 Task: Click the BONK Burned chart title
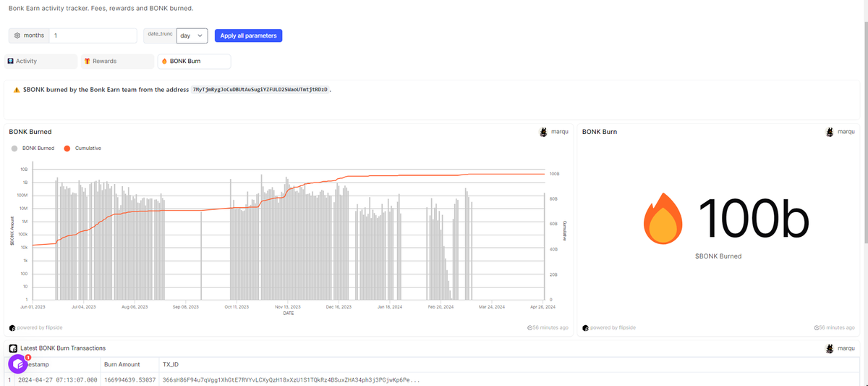pos(30,132)
